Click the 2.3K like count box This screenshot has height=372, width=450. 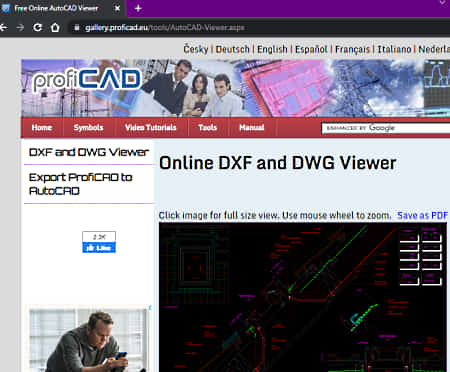coord(99,237)
